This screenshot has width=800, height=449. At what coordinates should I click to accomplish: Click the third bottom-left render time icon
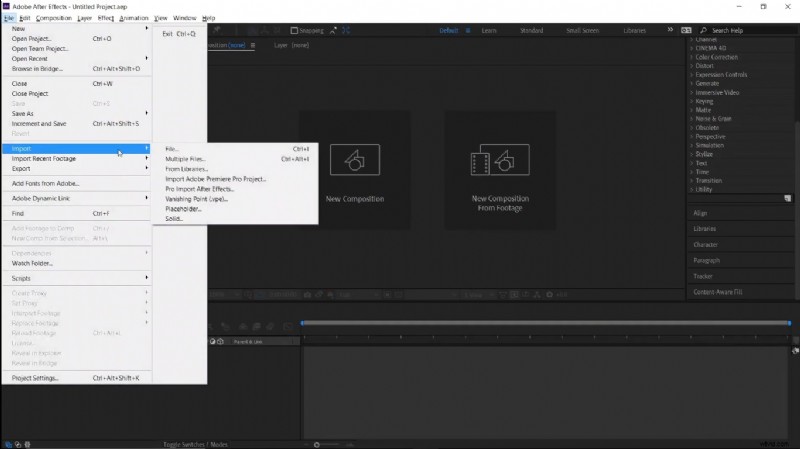pos(28,444)
